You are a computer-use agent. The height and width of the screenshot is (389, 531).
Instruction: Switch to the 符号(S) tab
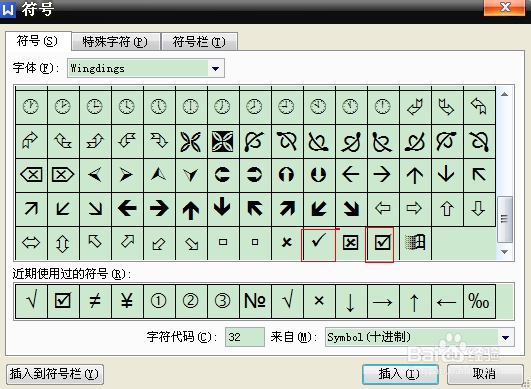[x=37, y=41]
